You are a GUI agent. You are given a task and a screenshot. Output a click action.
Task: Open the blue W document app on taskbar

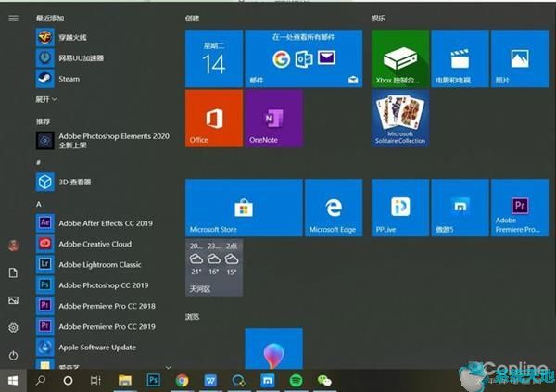210,381
